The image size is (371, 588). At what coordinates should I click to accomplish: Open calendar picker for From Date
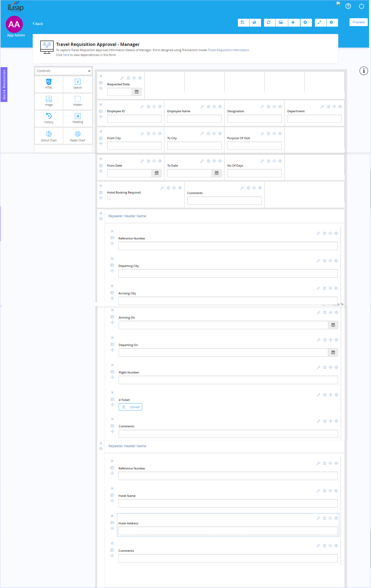[157, 173]
